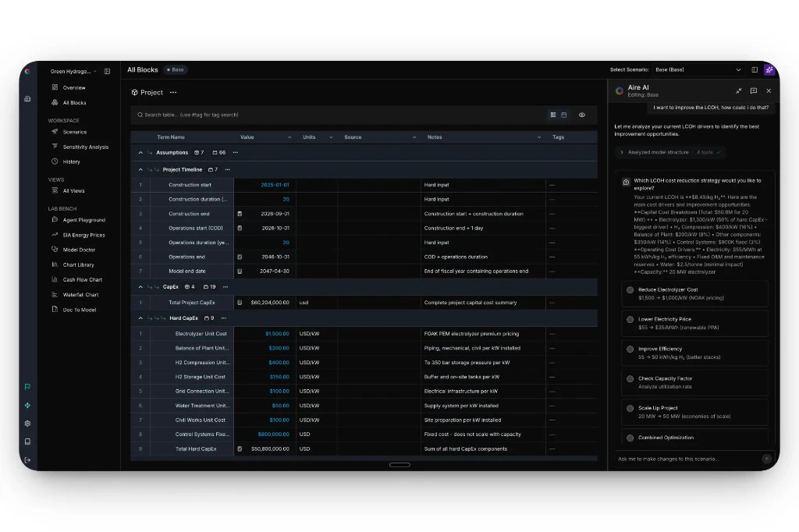Toggle column visibility with the eye icon
799x532 pixels.
pyautogui.click(x=581, y=115)
